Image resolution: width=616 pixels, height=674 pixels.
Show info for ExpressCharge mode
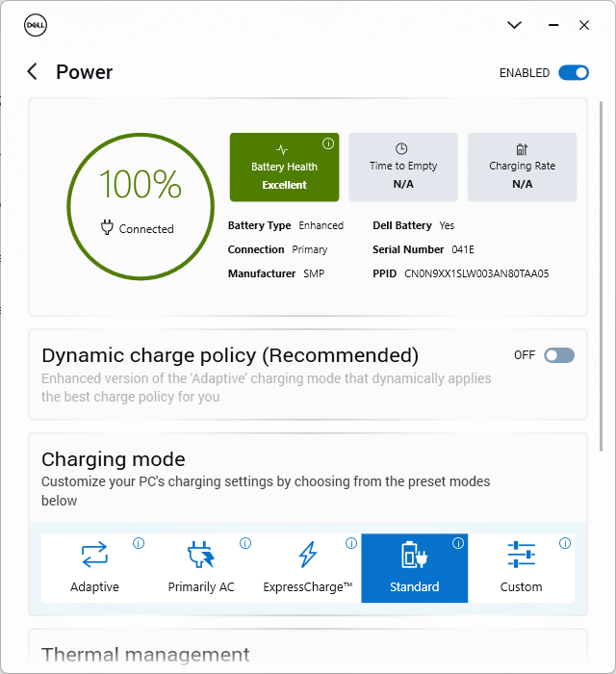[x=351, y=543]
